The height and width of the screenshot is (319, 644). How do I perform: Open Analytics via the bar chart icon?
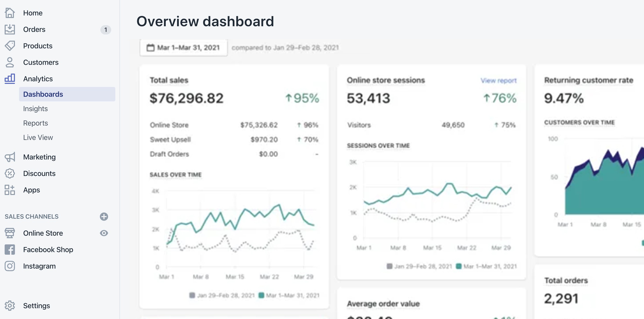click(10, 79)
